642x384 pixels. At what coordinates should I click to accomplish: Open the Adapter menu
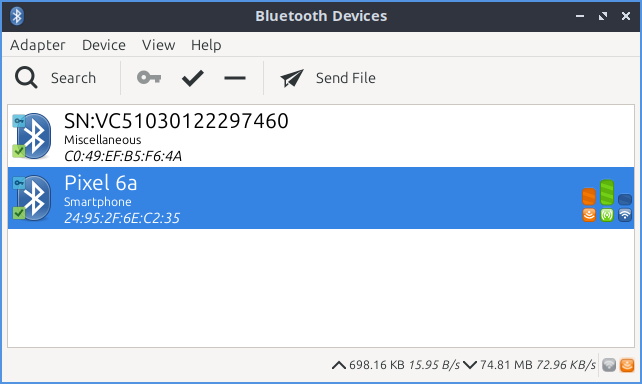tap(38, 45)
